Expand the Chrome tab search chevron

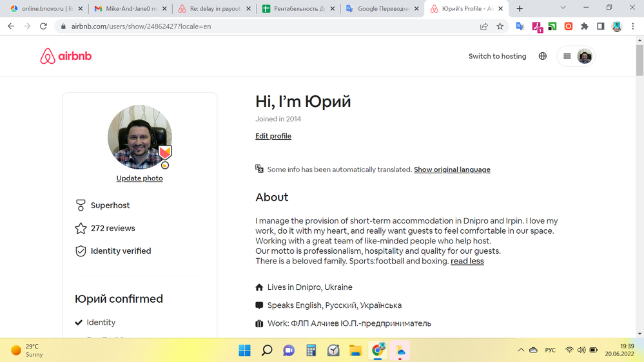point(563,8)
